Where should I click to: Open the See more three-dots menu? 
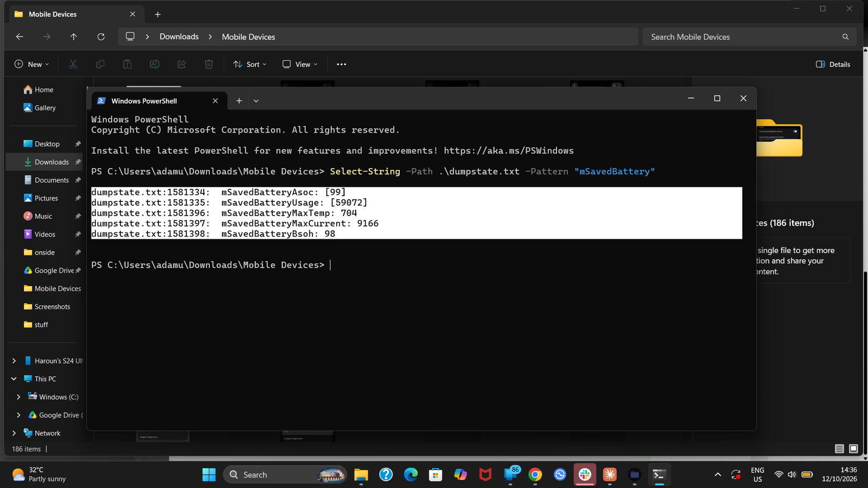click(341, 64)
